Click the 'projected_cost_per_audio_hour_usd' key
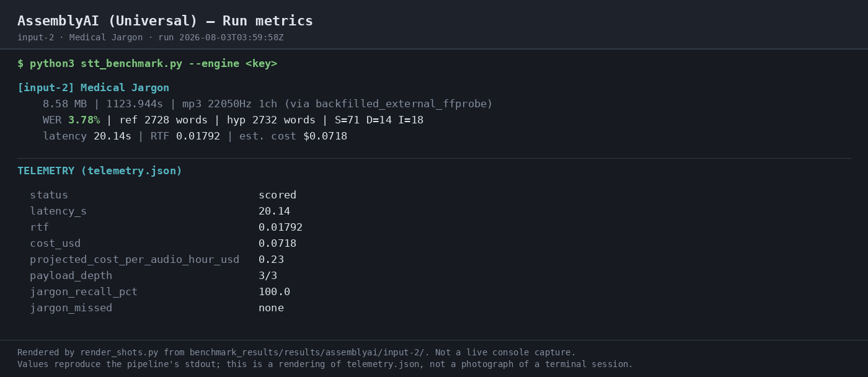 click(135, 260)
